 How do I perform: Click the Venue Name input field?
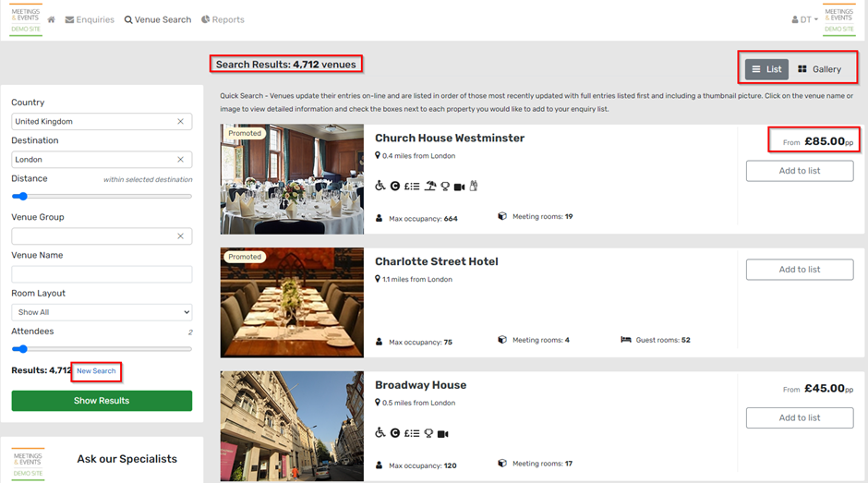(102, 274)
